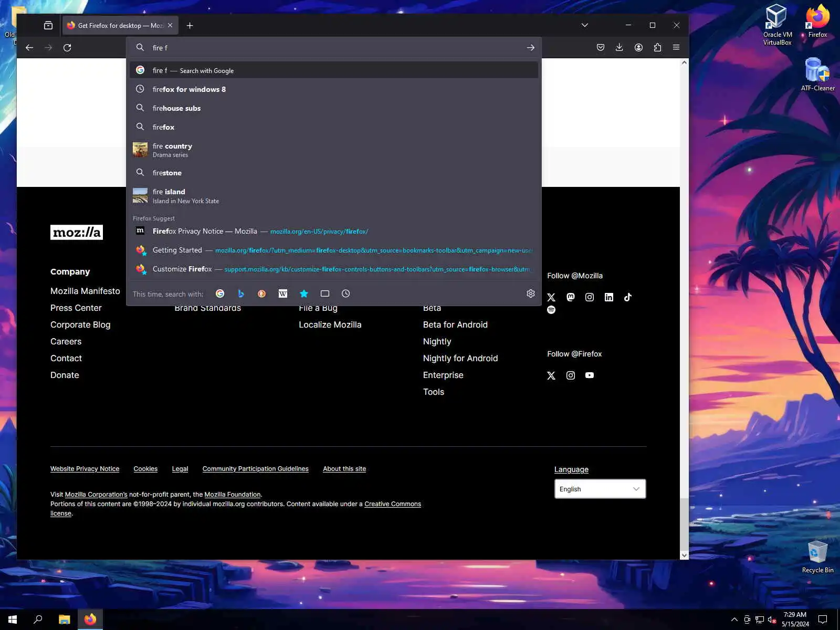Open Firefox's Instagram profile

tap(571, 375)
